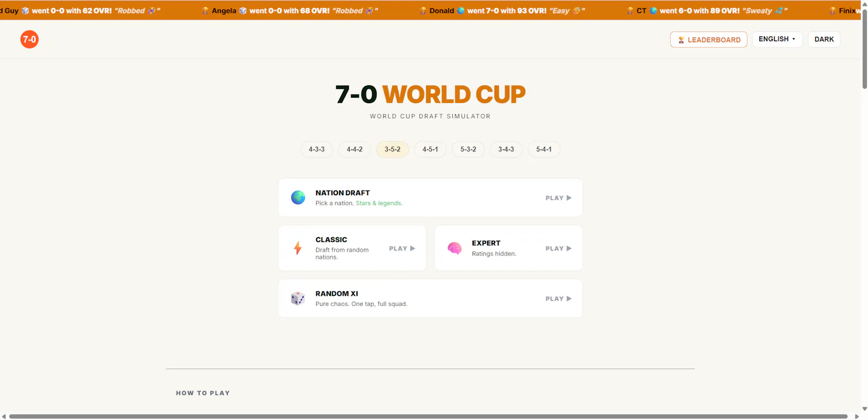This screenshot has width=868, height=420.
Task: Toggle DARK theme mode
Action: (x=824, y=39)
